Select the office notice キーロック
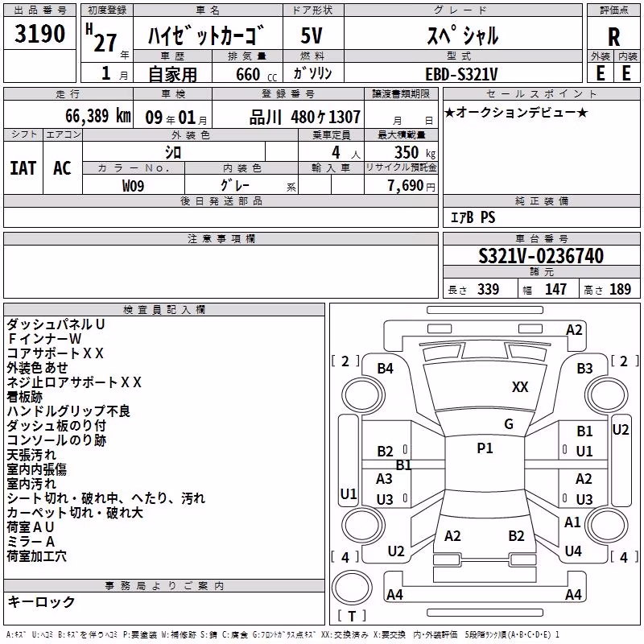This screenshot has width=644, height=644. pos(41,602)
